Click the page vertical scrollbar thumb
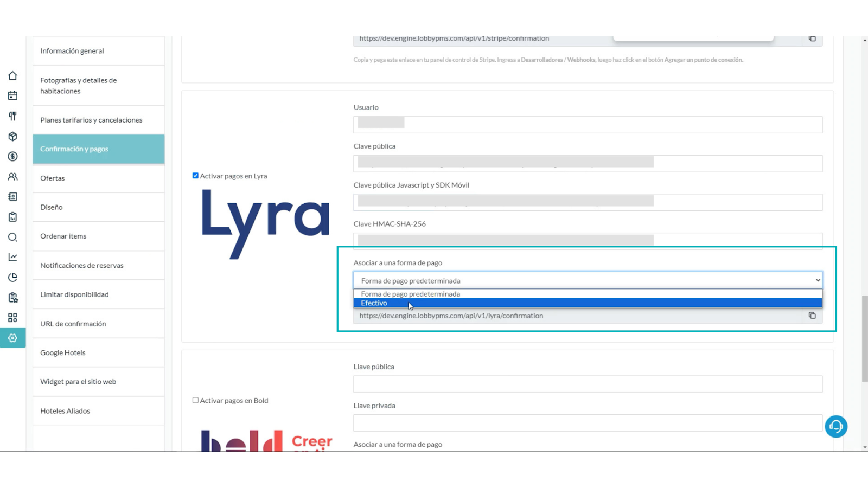 [x=865, y=339]
